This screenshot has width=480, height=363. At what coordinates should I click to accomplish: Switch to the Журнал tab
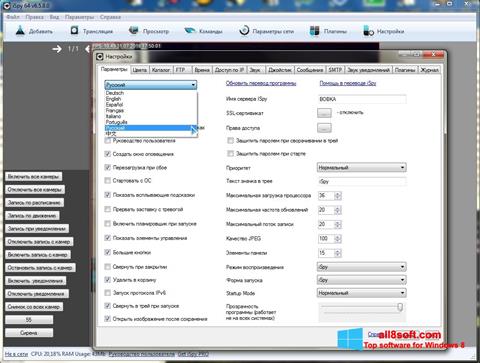(429, 70)
